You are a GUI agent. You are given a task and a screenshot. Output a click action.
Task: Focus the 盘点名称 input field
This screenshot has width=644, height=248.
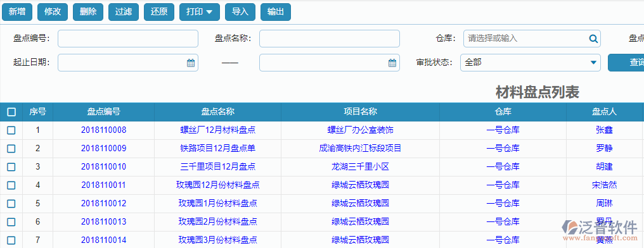coord(330,39)
